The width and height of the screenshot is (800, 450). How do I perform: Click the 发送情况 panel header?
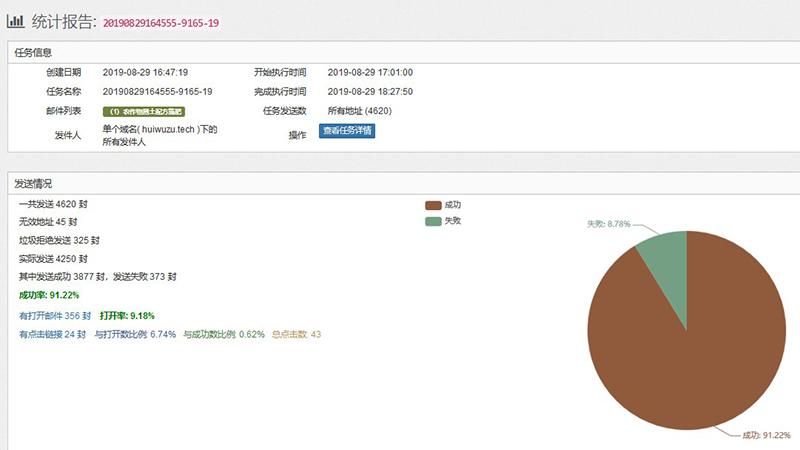[34, 184]
